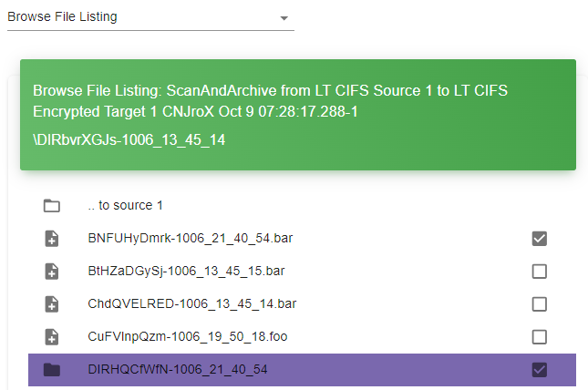
Task: Click the file icon for BNFUHyDmrk-1006_21_40_54.bar
Action: click(x=52, y=239)
